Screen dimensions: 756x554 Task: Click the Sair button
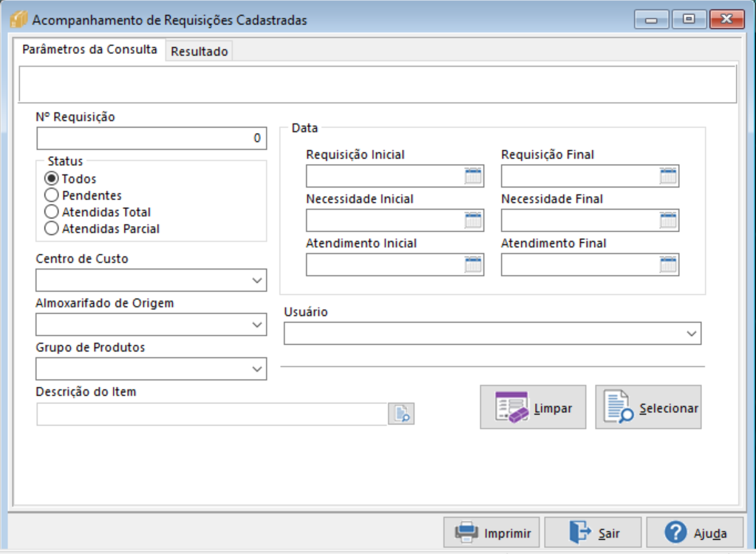point(593,533)
